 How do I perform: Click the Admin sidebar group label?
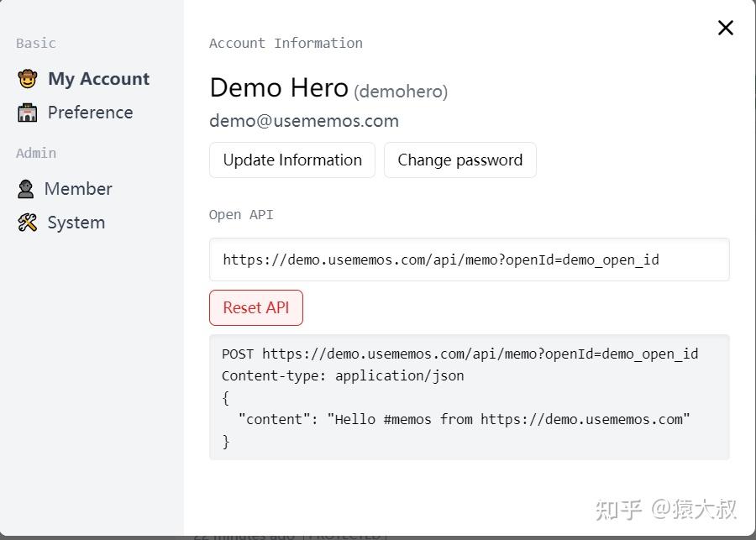(x=36, y=153)
